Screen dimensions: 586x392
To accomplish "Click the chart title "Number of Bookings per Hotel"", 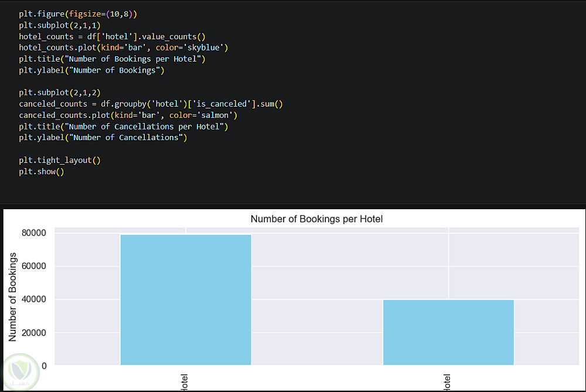I will point(316,219).
